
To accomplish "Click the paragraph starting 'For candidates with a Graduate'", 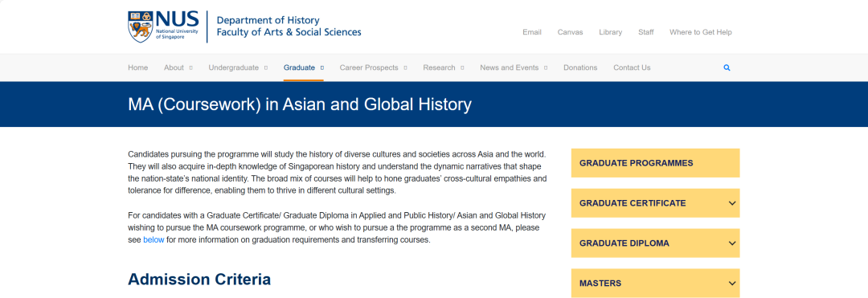I will [x=337, y=227].
